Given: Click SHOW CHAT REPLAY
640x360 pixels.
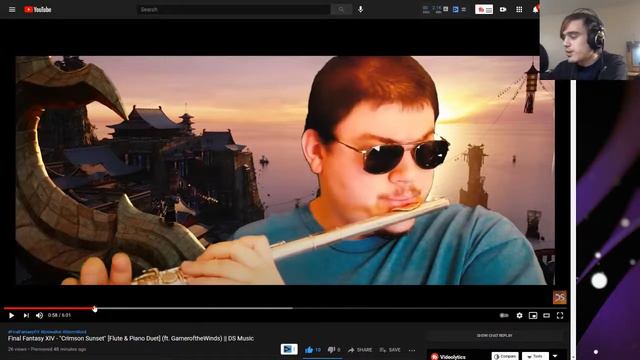Looking at the screenshot, I should point(494,336).
